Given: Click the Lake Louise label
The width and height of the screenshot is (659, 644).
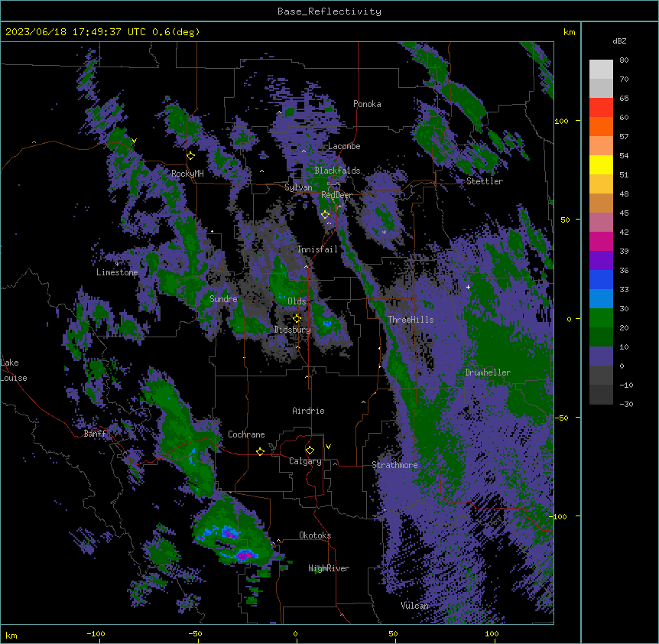Looking at the screenshot, I should coord(14,370).
